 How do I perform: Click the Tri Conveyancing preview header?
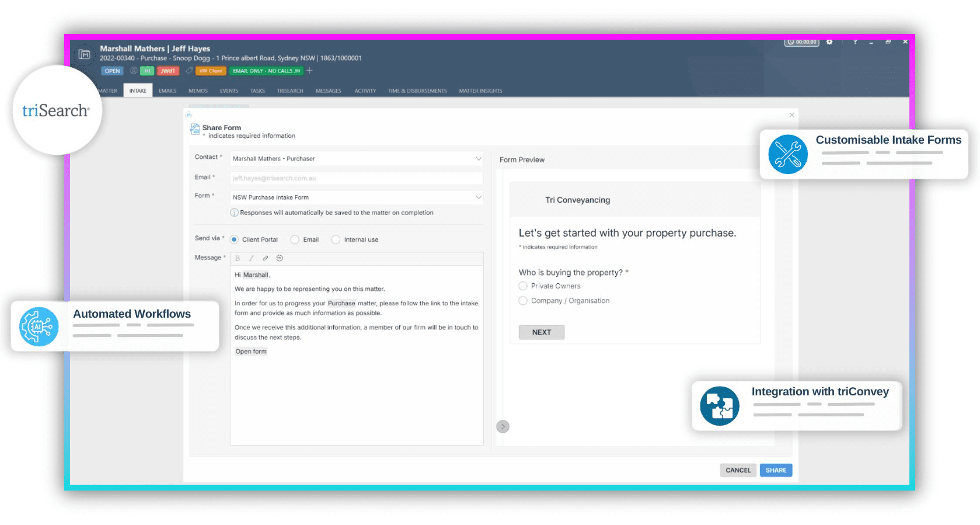pos(635,200)
